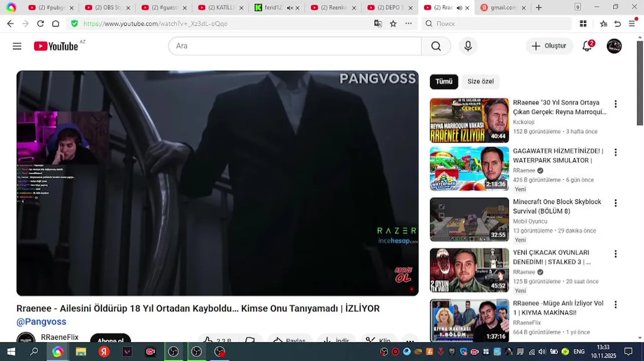Viewport: 644px width, 361px height.
Task: Open a new browser tab
Action: [x=539, y=8]
